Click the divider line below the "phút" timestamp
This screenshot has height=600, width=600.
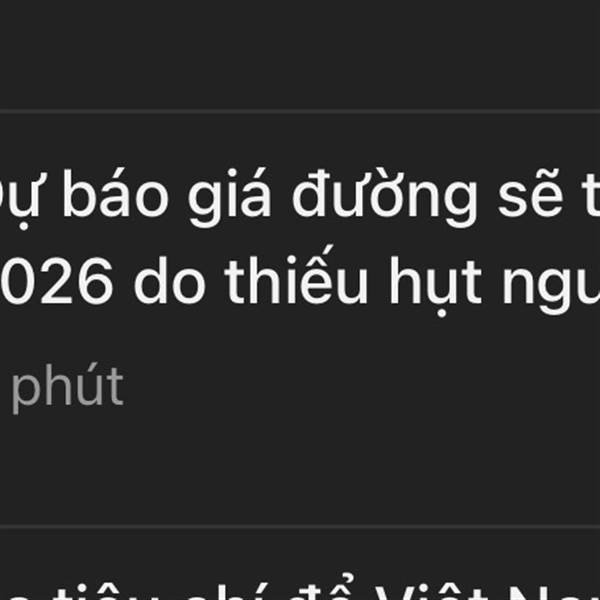point(300,527)
